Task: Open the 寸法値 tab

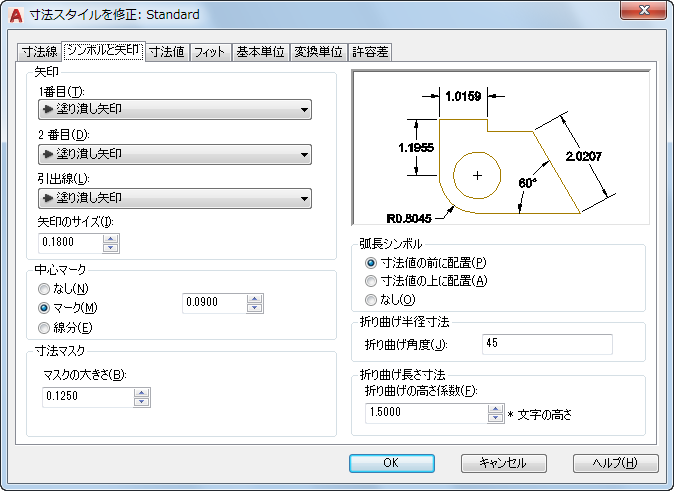Action: 167,52
